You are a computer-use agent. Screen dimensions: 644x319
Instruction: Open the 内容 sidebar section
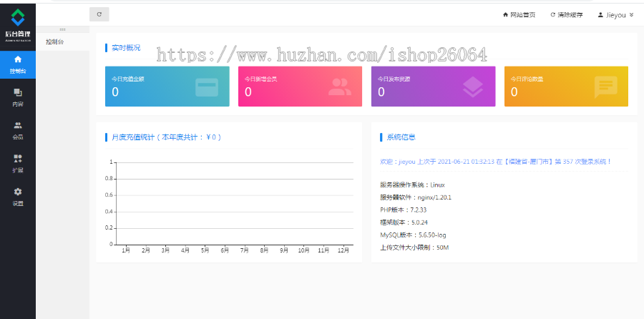pos(18,98)
